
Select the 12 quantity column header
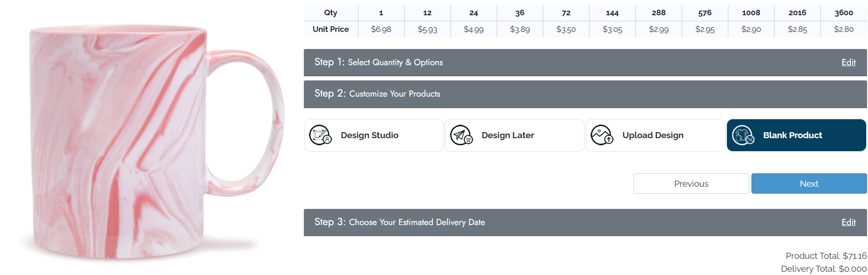click(x=427, y=13)
